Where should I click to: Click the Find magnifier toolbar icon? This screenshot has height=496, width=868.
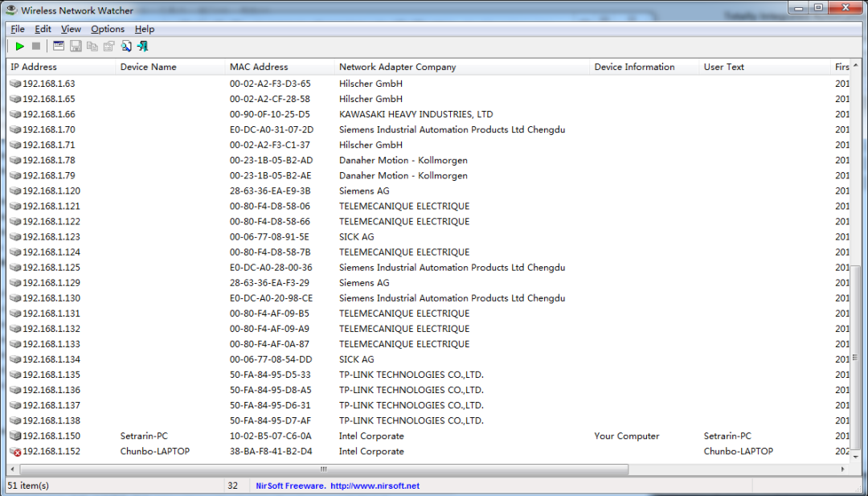pyautogui.click(x=126, y=47)
